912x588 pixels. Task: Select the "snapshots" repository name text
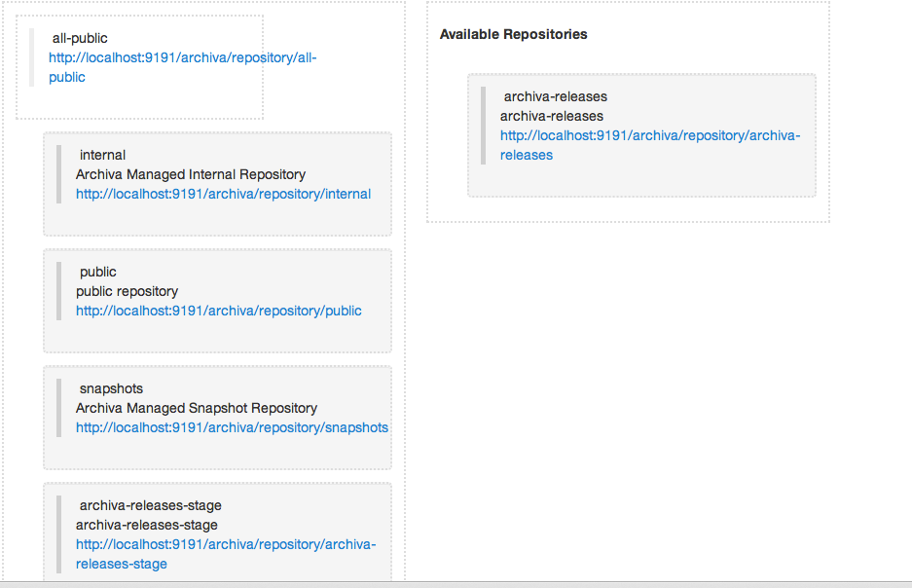(111, 388)
